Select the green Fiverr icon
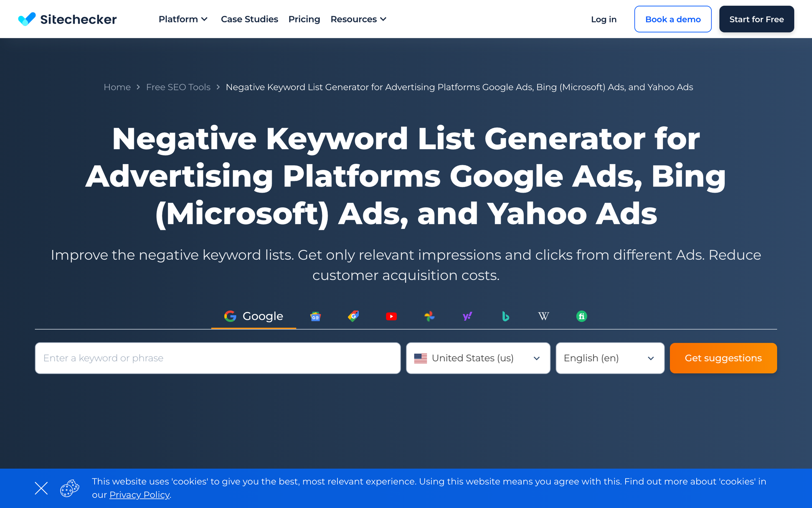 581,316
